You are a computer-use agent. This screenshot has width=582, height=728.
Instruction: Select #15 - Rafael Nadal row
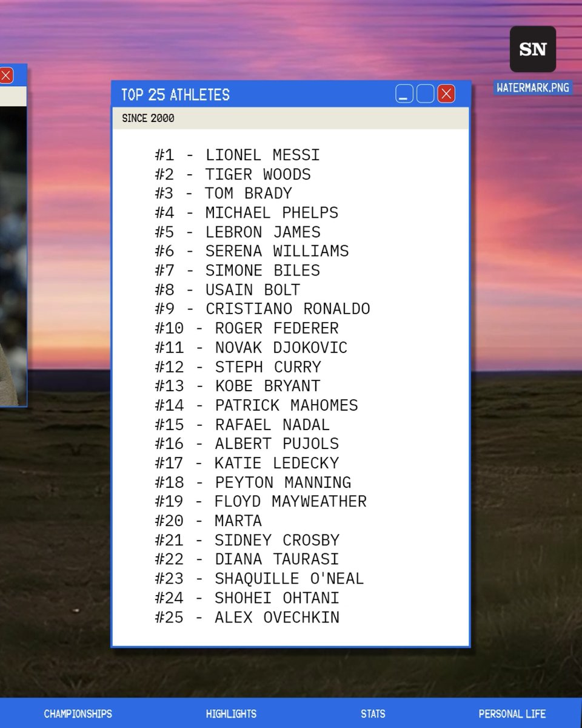click(x=242, y=425)
